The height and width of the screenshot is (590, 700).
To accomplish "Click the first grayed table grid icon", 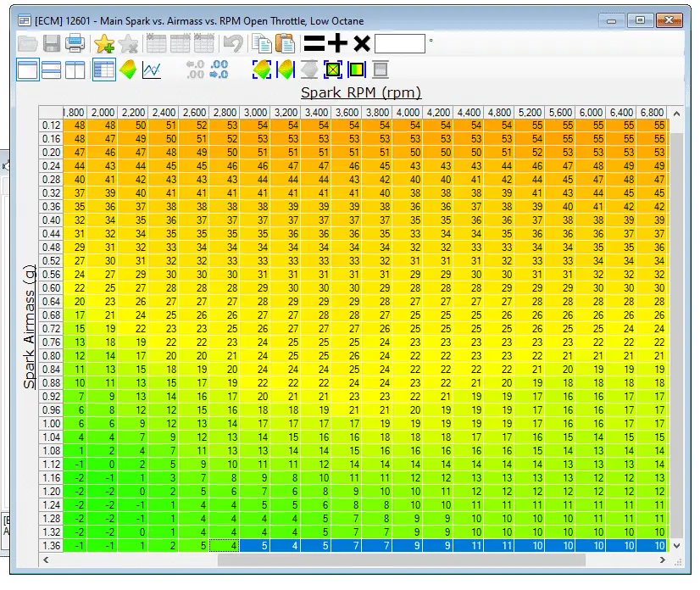I will click(x=156, y=43).
